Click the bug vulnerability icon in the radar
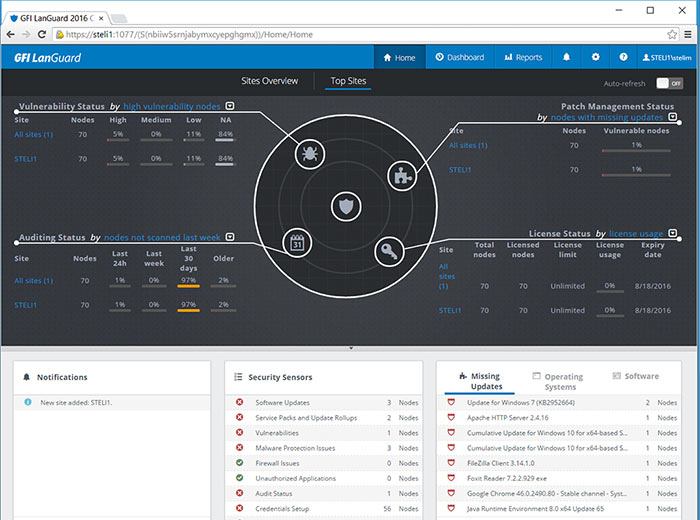The image size is (700, 520). (309, 154)
